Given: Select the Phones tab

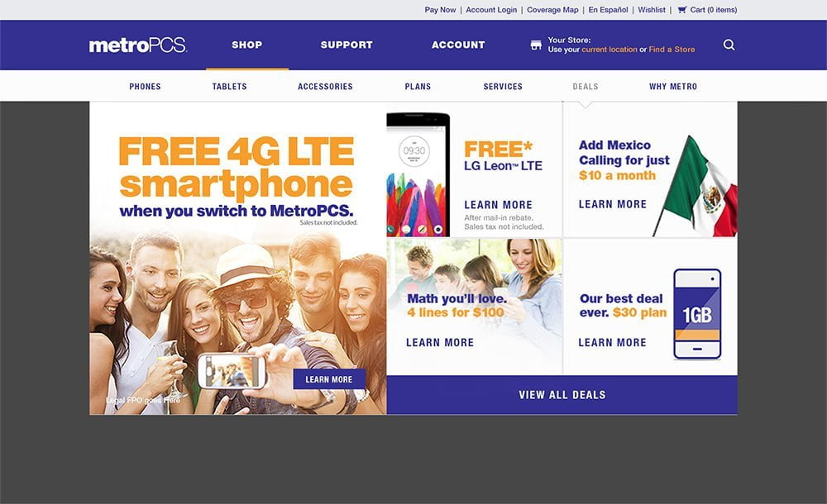Looking at the screenshot, I should (145, 87).
